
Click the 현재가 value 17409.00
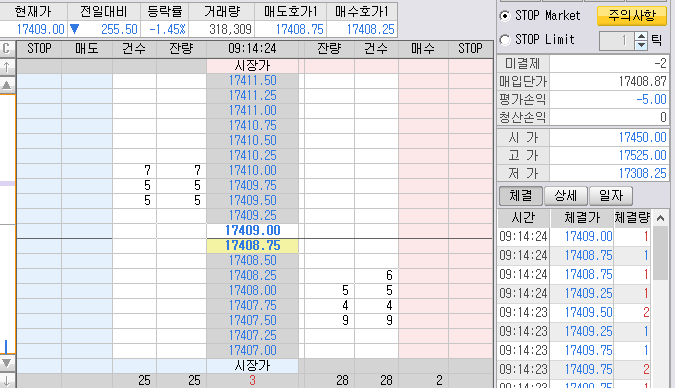pyautogui.click(x=40, y=29)
